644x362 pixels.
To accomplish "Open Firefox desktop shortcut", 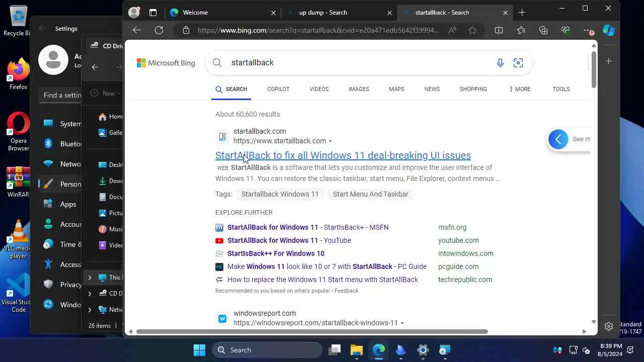I will (18, 74).
